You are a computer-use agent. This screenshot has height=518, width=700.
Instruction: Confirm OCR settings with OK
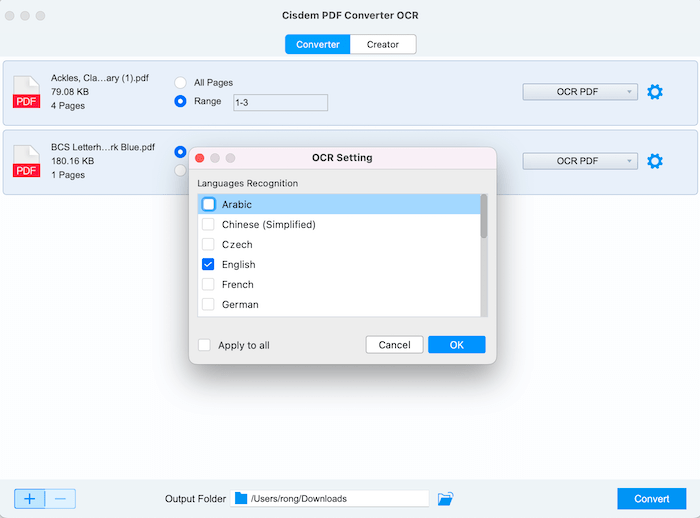pyautogui.click(x=457, y=345)
